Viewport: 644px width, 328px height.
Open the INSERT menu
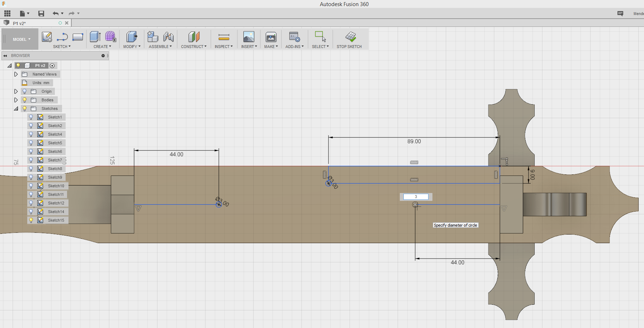pyautogui.click(x=249, y=47)
